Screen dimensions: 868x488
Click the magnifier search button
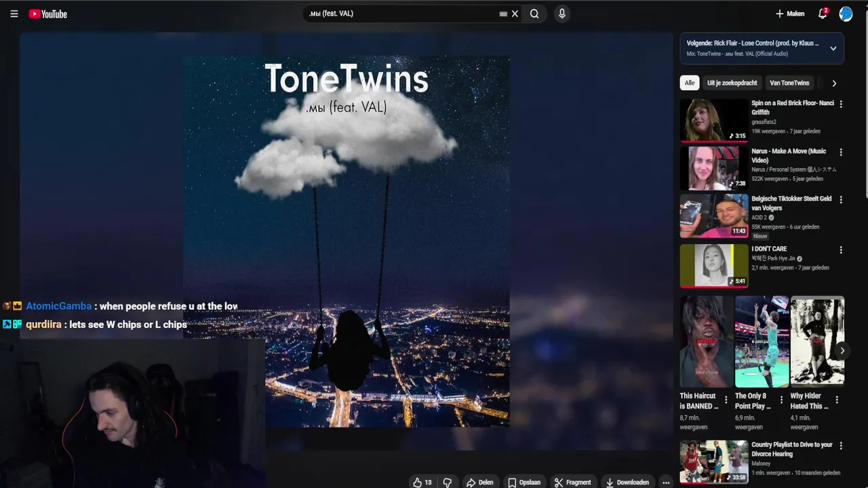[534, 14]
